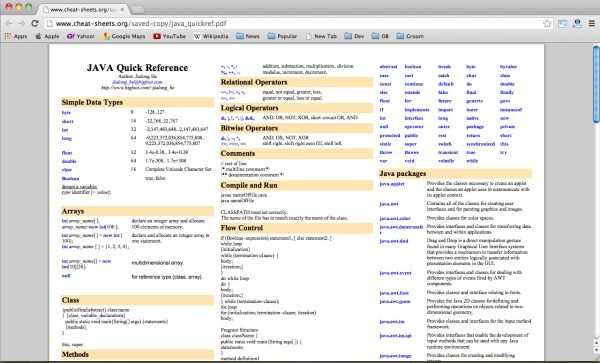600x363 pixels.
Task: Click the user profile extension icon
Action: 577,23
